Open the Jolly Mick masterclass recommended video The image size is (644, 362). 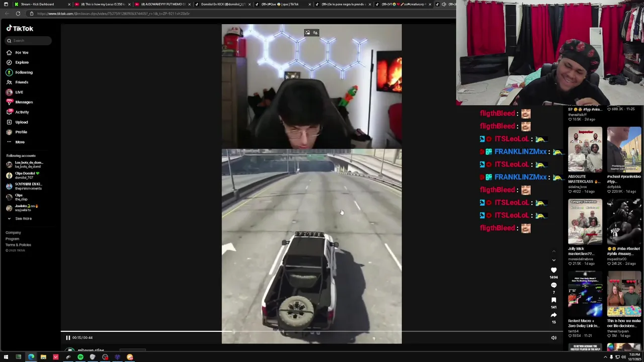[x=585, y=222]
